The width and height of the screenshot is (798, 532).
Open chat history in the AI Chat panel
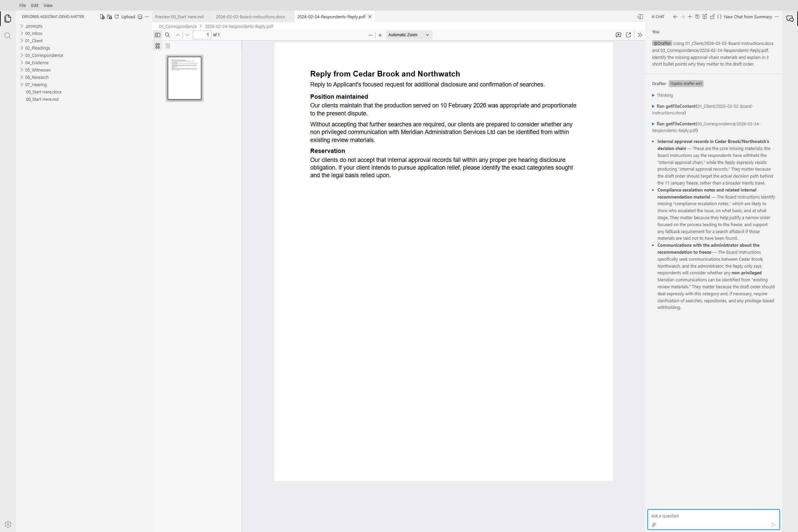[697, 17]
